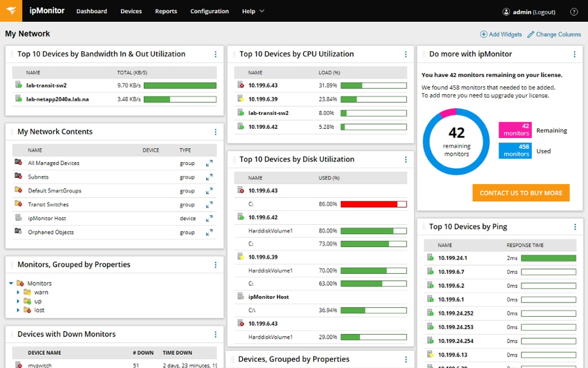Click CONTACT US TO BUY MORE button
The image size is (588, 368).
tap(520, 193)
